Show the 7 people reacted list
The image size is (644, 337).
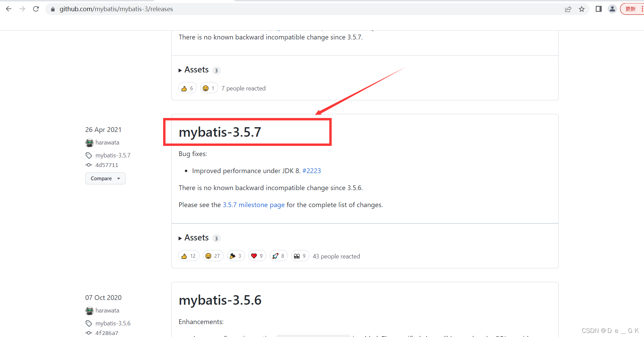[x=243, y=88]
